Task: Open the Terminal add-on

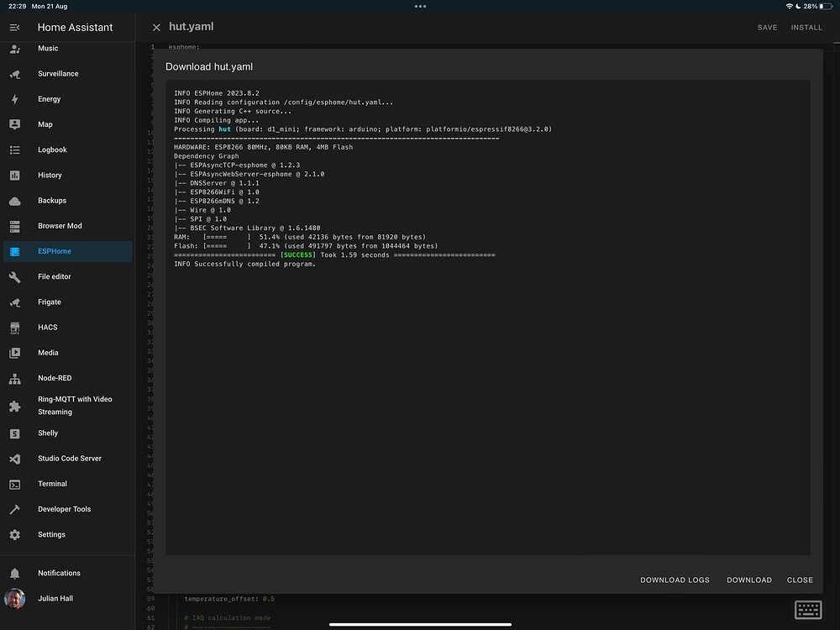Action: click(52, 483)
